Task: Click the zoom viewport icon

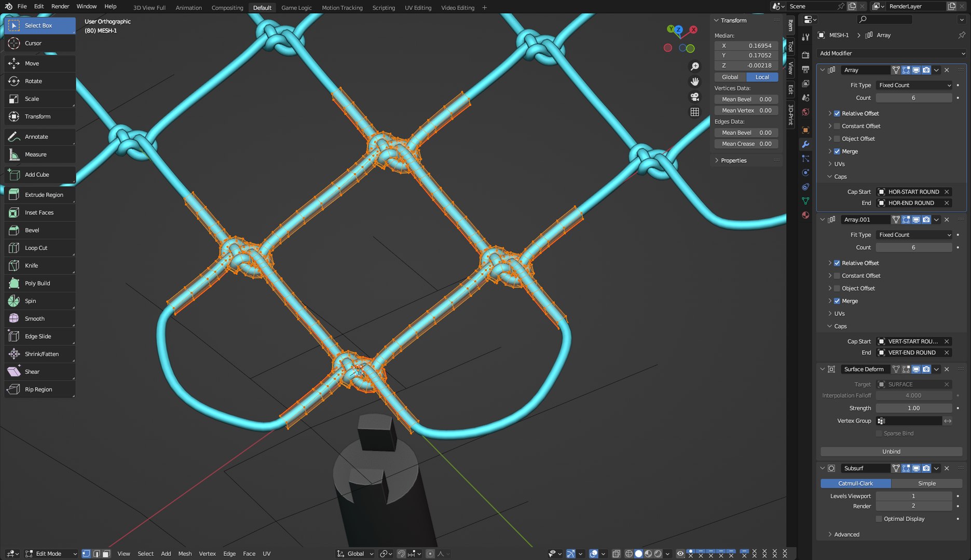Action: click(694, 66)
